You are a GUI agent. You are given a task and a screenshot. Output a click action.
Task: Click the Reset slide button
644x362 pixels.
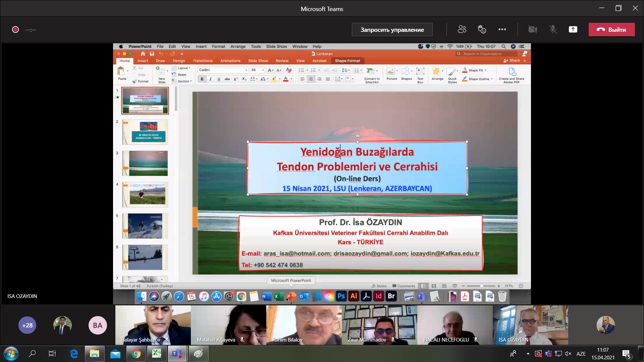[179, 75]
